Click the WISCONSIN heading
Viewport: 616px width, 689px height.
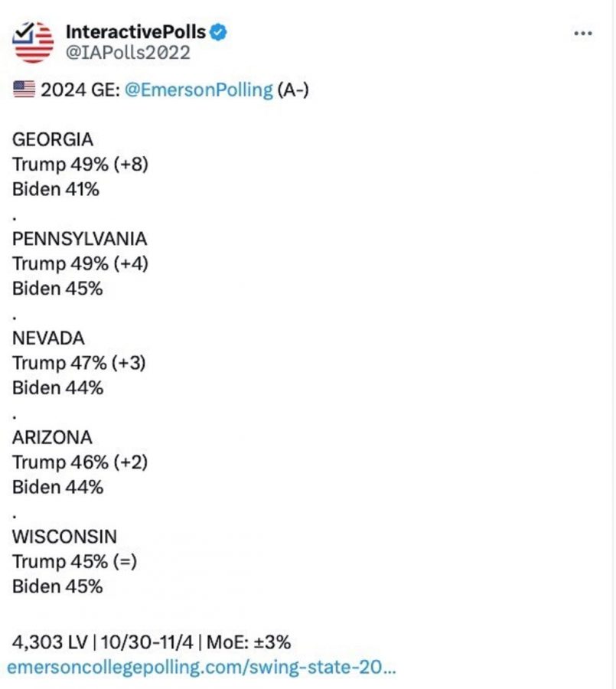64,536
